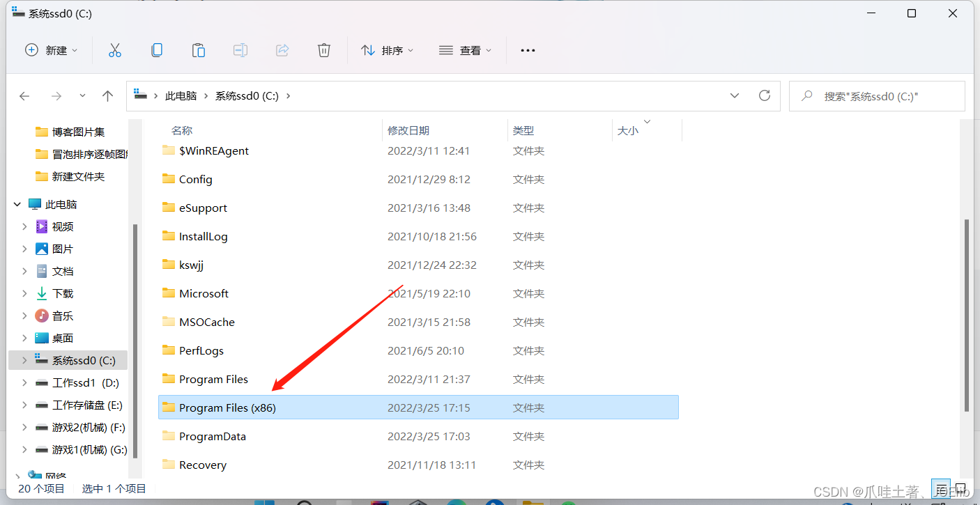
Task: Click the Rename icon in toolbar
Action: point(240,50)
